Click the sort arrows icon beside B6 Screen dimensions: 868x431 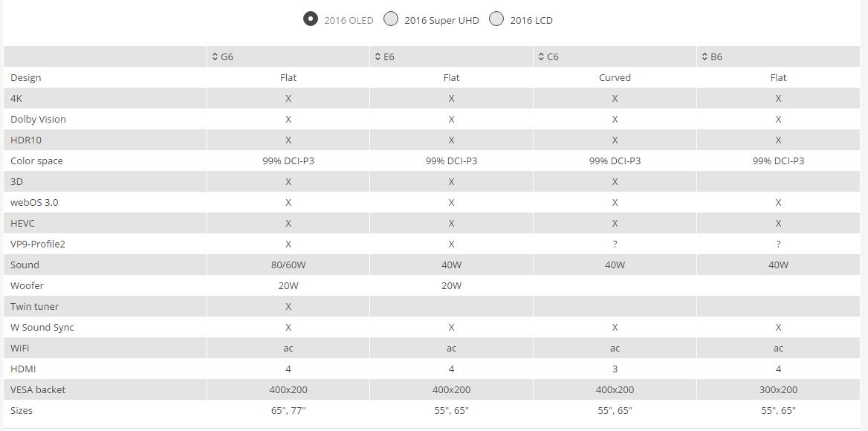click(x=705, y=56)
